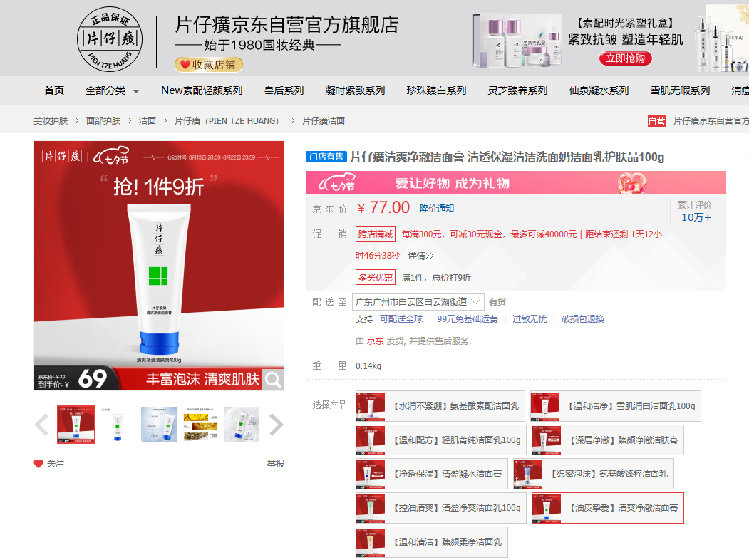Click the 收藏店铺 heart button
This screenshot has width=749, height=560.
click(209, 64)
